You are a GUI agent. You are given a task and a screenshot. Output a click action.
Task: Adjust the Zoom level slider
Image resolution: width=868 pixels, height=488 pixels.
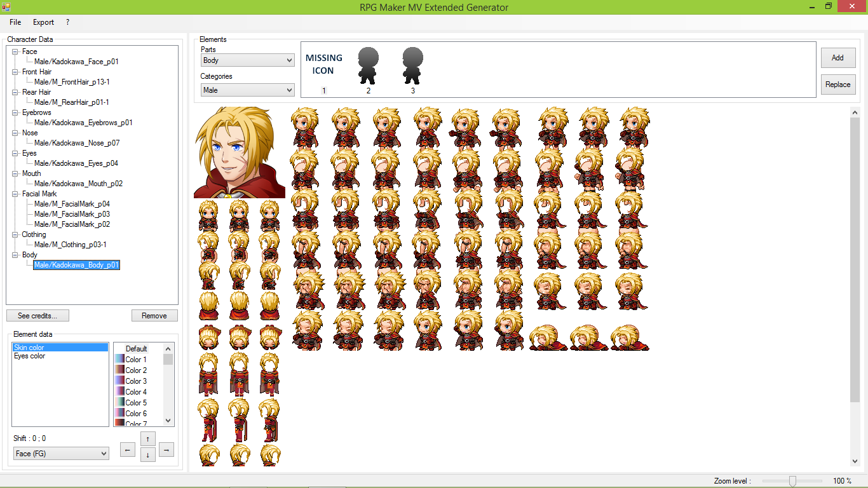pyautogui.click(x=792, y=481)
